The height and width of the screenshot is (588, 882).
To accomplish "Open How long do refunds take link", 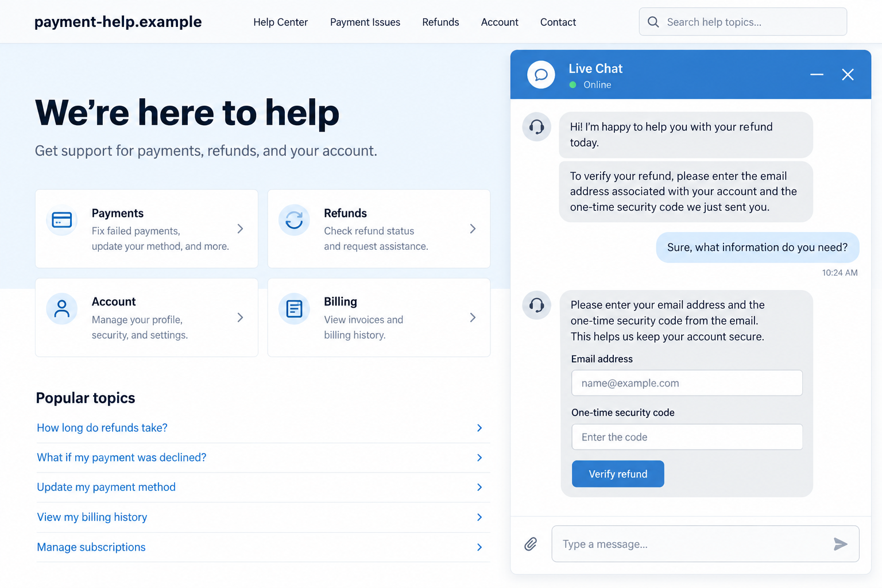I will point(102,428).
